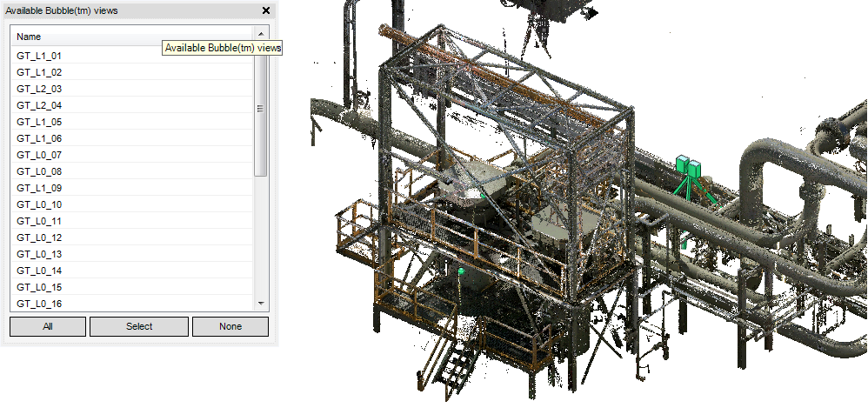The width and height of the screenshot is (868, 408).
Task: Select bubble view GT_L0_13
Action: pos(131,254)
